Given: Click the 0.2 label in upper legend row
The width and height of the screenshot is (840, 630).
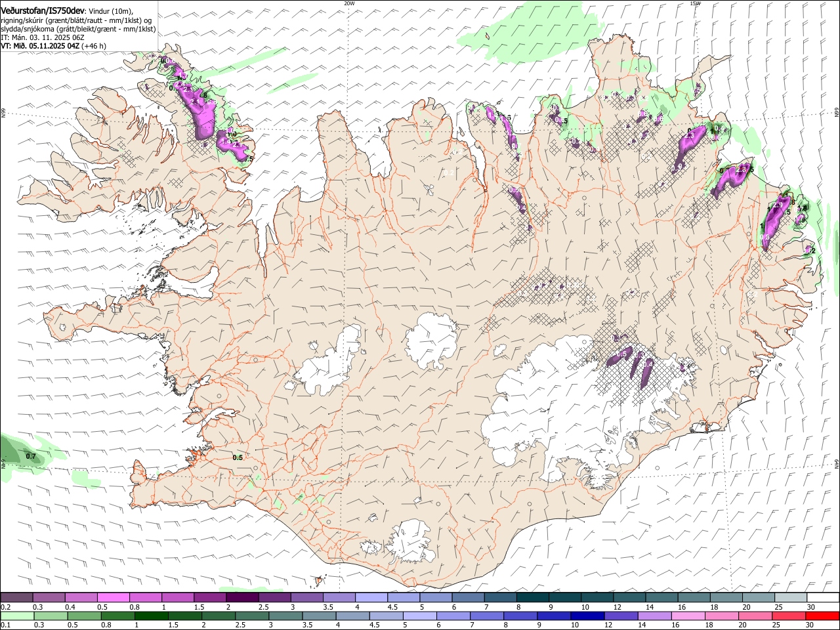Looking at the screenshot, I should coord(6,607).
